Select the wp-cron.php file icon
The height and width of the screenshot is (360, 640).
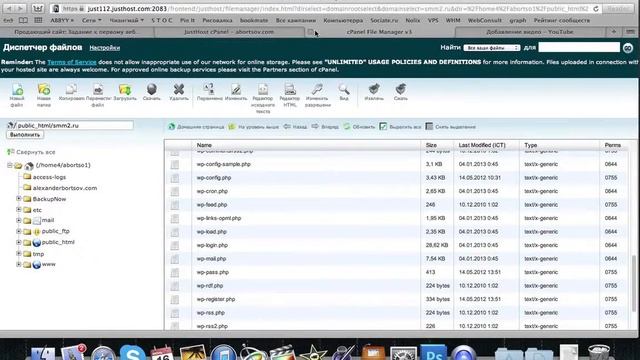coord(175,191)
